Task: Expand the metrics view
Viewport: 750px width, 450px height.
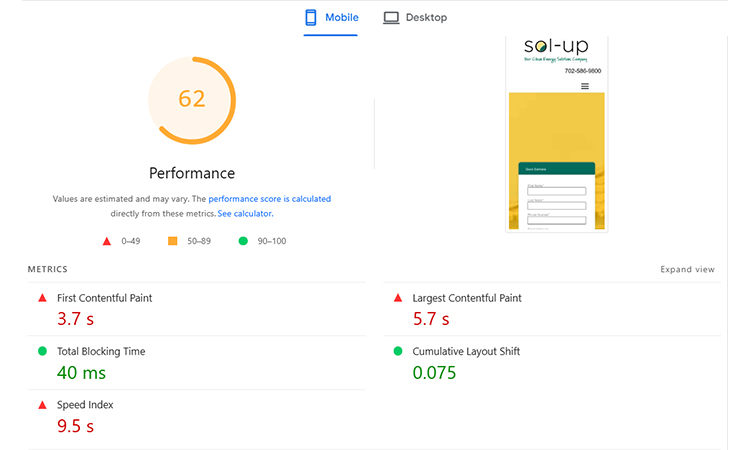Action: pos(687,269)
